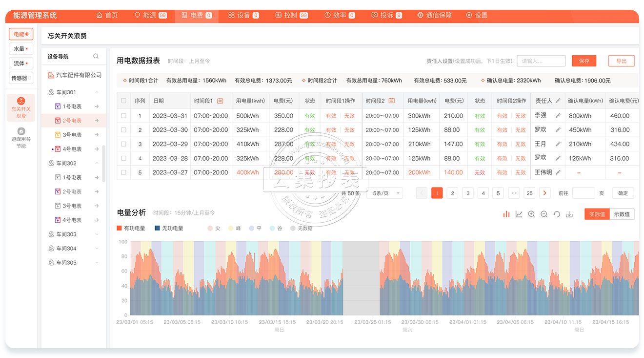
Task: Switch chart to bar chart view icon
Action: pyautogui.click(x=506, y=214)
